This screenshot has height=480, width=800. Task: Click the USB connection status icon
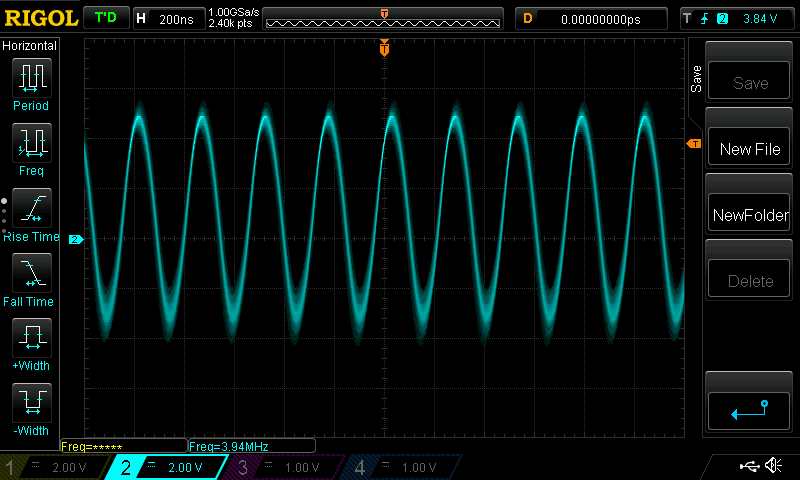(748, 465)
